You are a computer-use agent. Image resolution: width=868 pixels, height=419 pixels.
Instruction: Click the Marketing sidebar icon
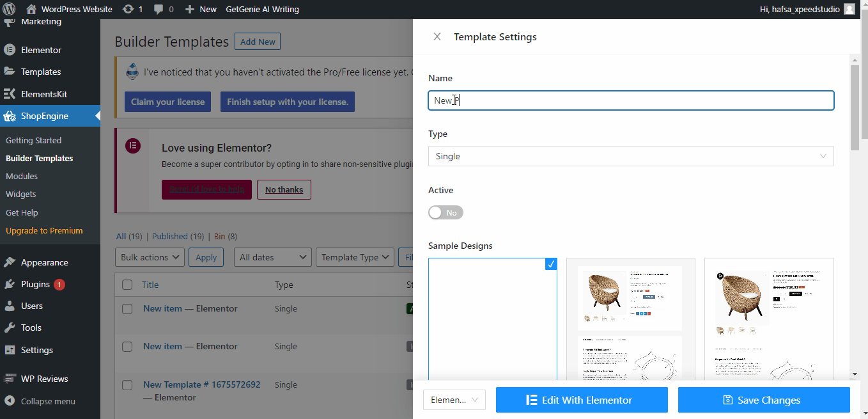10,23
